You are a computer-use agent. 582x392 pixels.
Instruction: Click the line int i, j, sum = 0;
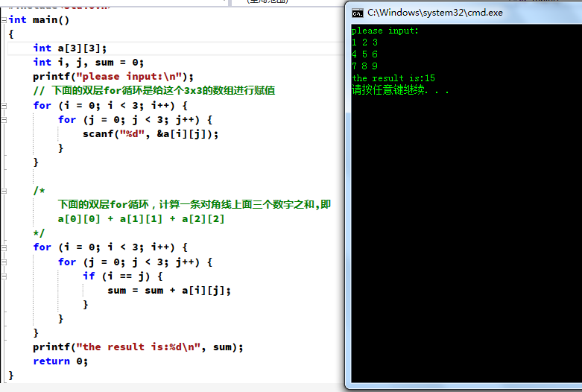[x=89, y=63]
